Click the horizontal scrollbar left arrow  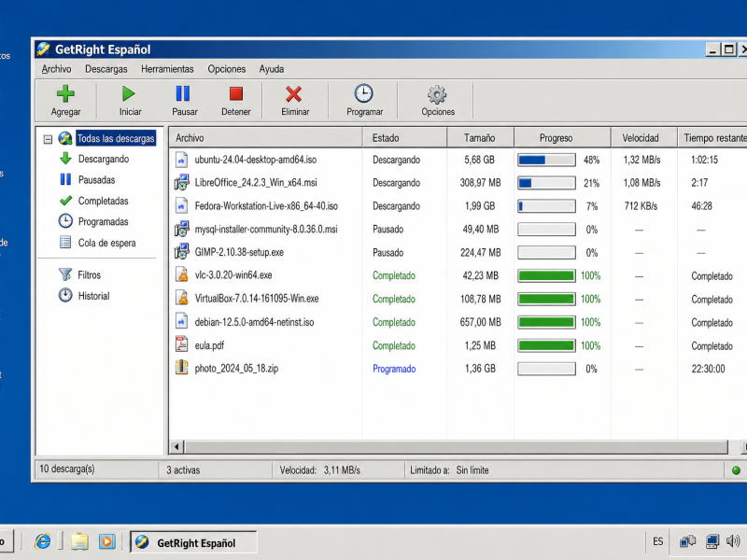pyautogui.click(x=176, y=447)
